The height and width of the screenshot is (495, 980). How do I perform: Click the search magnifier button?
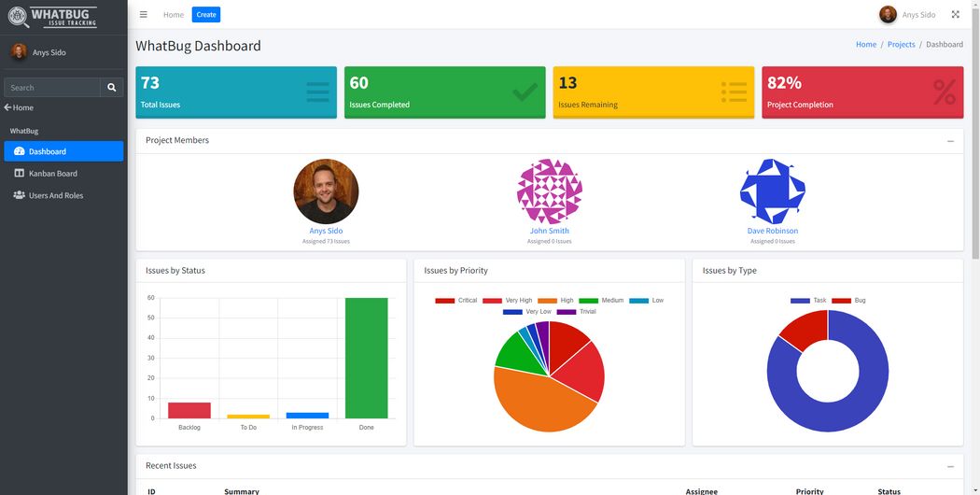pos(112,88)
